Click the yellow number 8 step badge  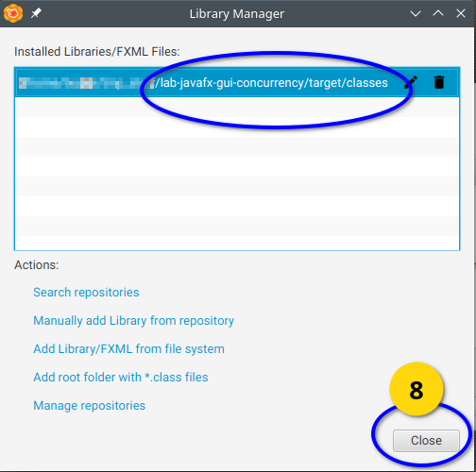click(x=416, y=390)
